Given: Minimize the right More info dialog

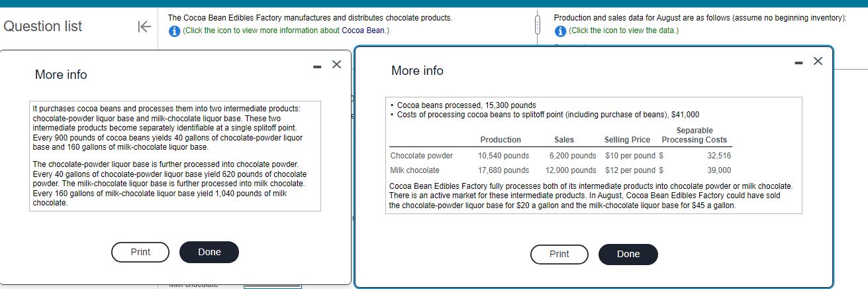Looking at the screenshot, I should pyautogui.click(x=798, y=63).
